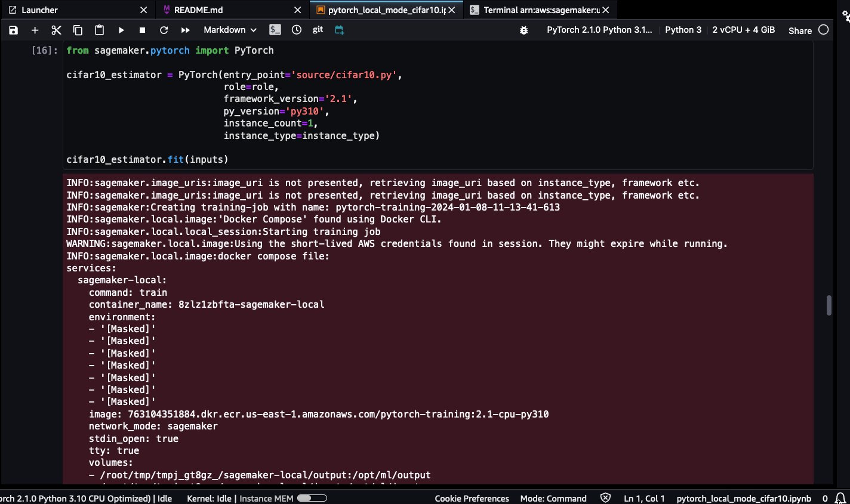
Task: Click the vertical scrollbar thumb
Action: point(829,305)
